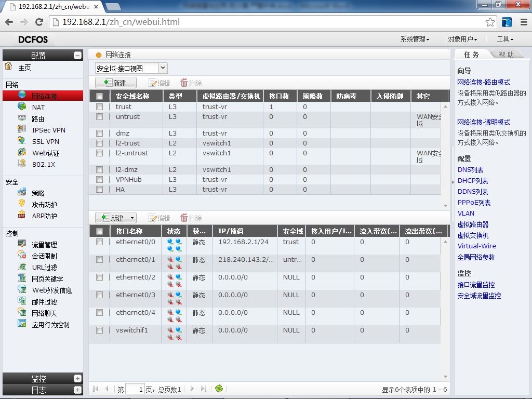Check the untrust security zone checkbox
532x399 pixels.
[99, 117]
